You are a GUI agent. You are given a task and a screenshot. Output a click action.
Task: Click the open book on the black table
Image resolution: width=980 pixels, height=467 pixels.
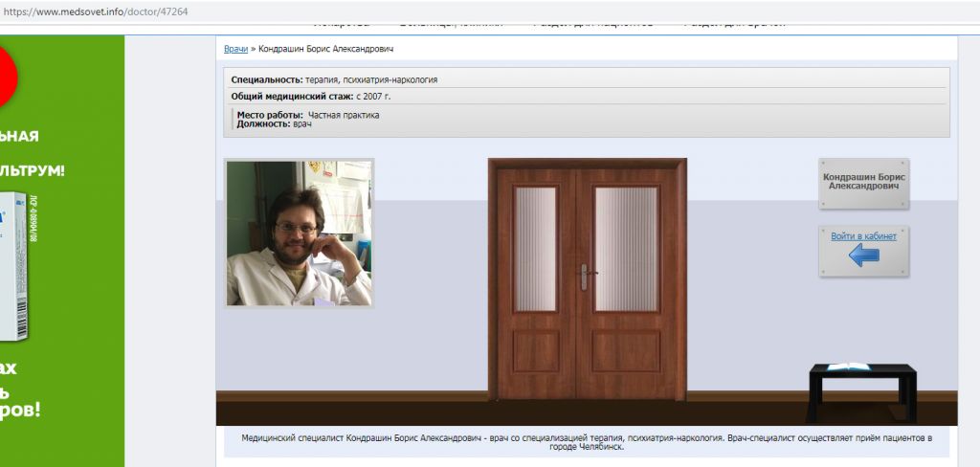[848, 367]
